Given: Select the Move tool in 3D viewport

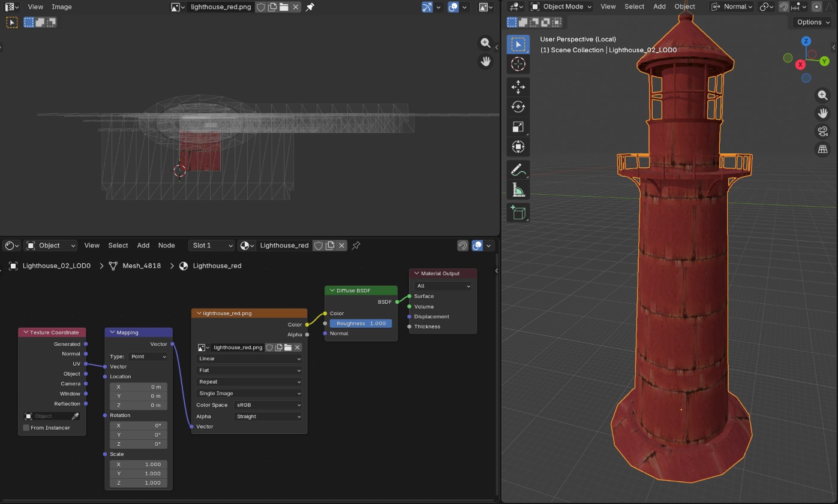Looking at the screenshot, I should (x=518, y=87).
